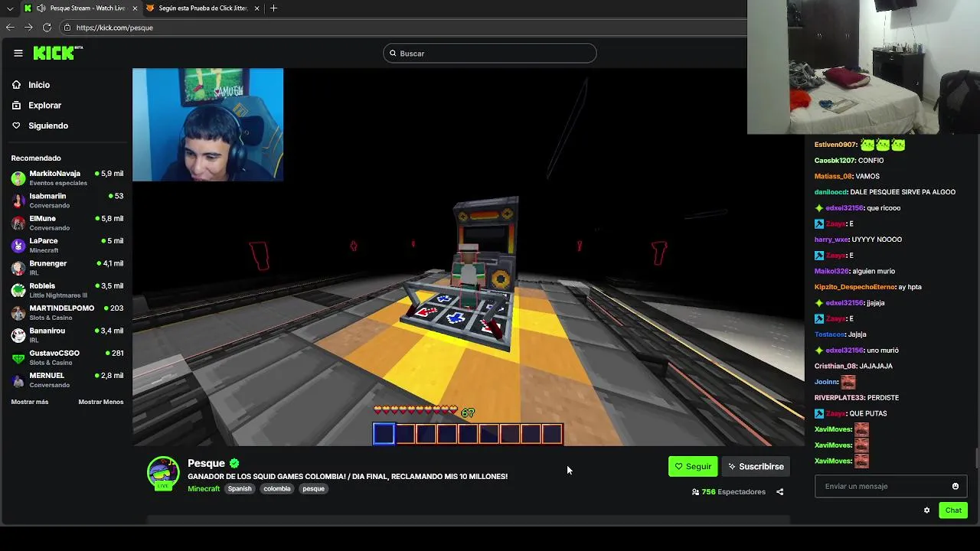Click the Suscribirse button
The image size is (980, 551).
[756, 467]
